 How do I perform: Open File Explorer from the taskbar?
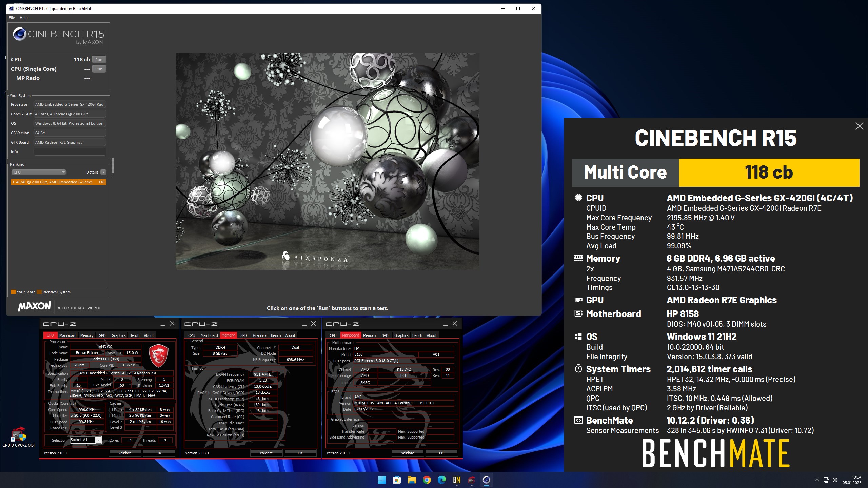point(412,480)
